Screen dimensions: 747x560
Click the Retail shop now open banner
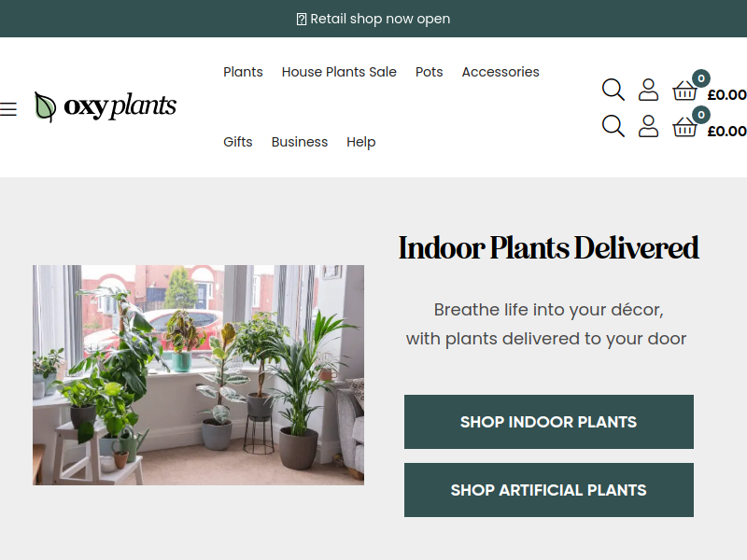373,19
